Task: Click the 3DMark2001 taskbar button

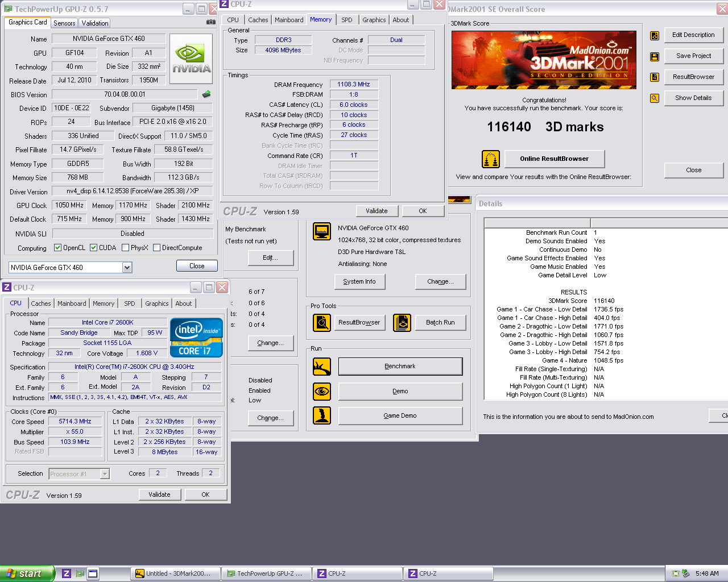Action: 175,573
